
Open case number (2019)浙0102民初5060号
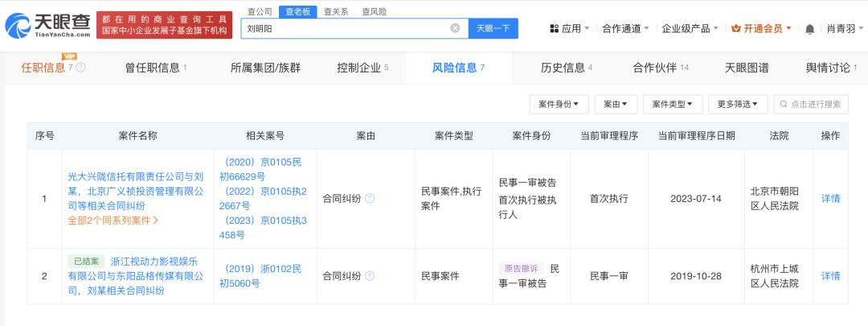(260, 275)
